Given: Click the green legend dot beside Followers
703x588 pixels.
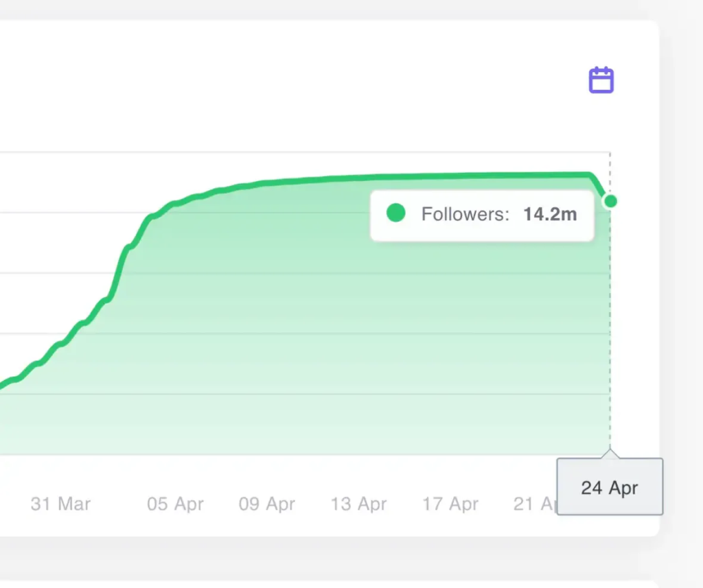Looking at the screenshot, I should [x=396, y=213].
